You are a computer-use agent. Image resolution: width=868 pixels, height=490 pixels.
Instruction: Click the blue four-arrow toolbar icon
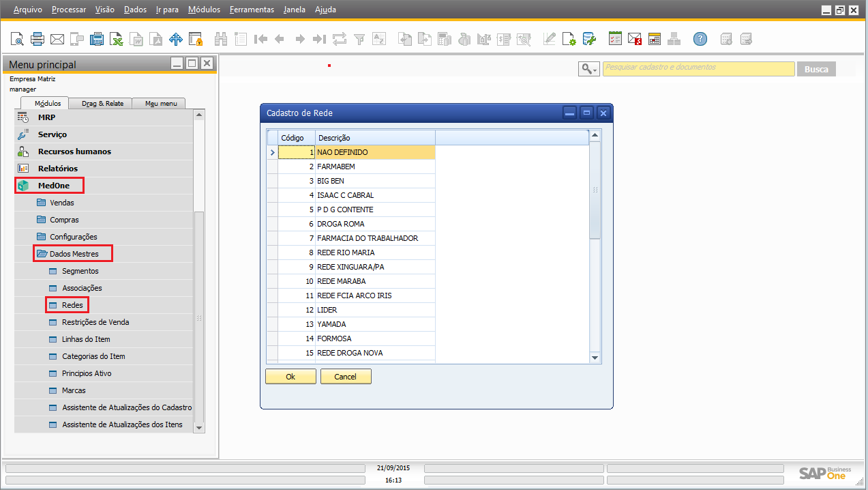[x=176, y=39]
